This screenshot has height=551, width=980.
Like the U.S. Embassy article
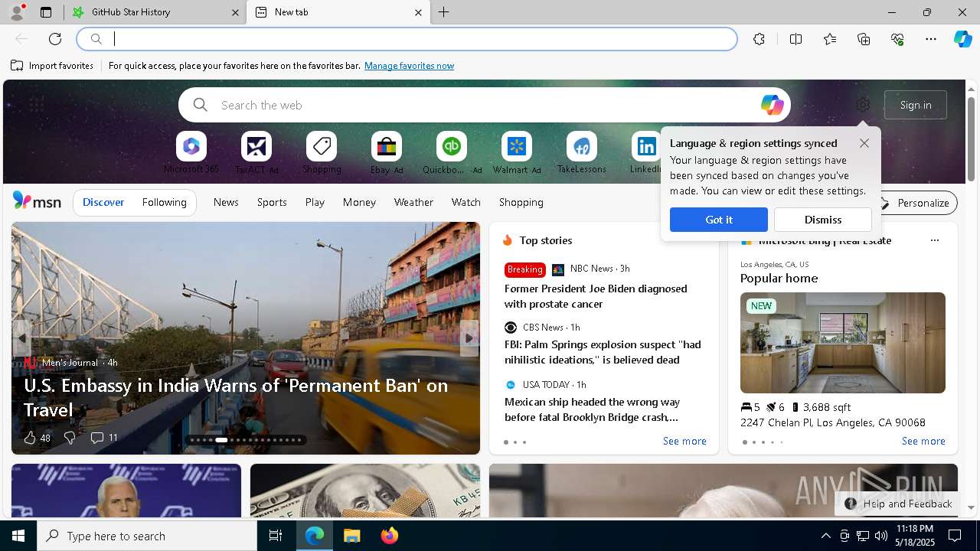(36, 438)
